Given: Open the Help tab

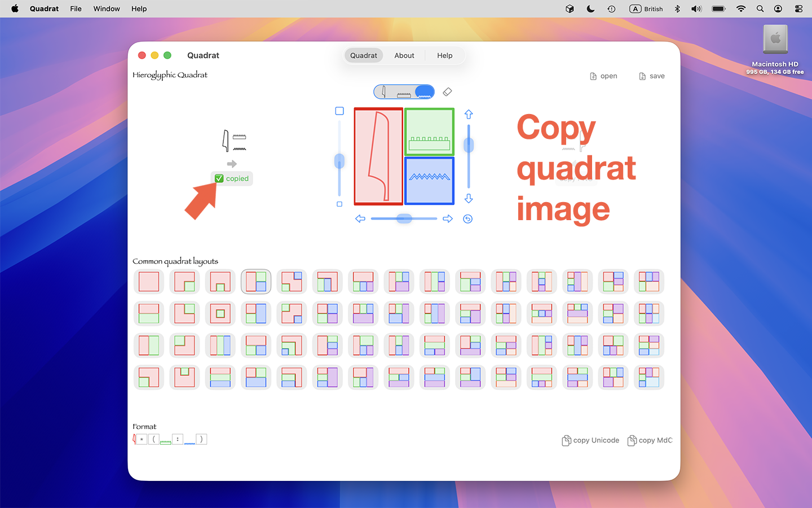Looking at the screenshot, I should (444, 55).
